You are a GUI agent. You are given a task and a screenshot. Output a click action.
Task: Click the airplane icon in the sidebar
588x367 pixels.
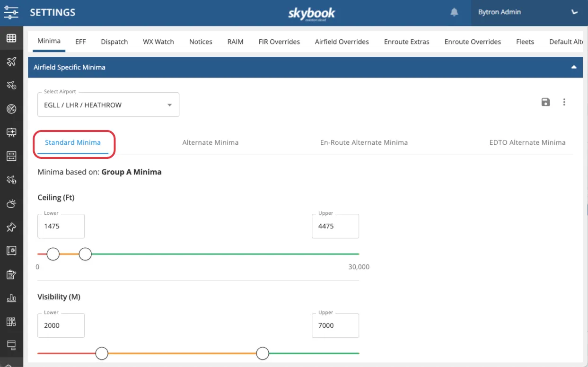pyautogui.click(x=11, y=62)
